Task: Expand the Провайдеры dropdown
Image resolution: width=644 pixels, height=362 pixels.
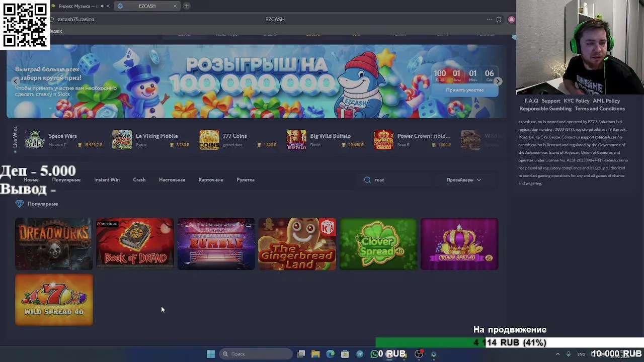Action: pyautogui.click(x=463, y=180)
